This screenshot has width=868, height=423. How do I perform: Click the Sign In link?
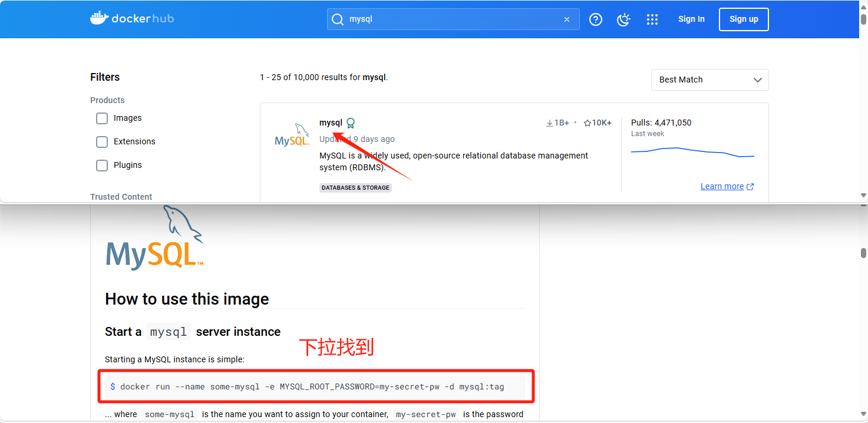[x=691, y=19]
